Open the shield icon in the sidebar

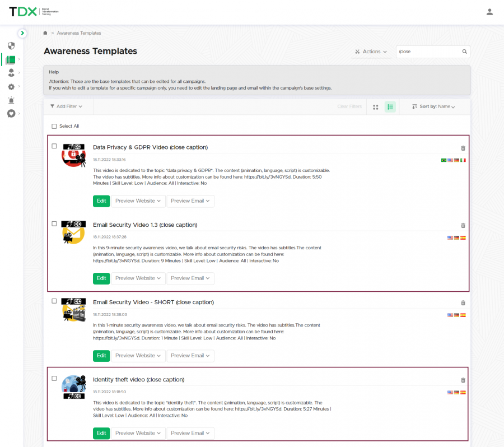[11, 46]
